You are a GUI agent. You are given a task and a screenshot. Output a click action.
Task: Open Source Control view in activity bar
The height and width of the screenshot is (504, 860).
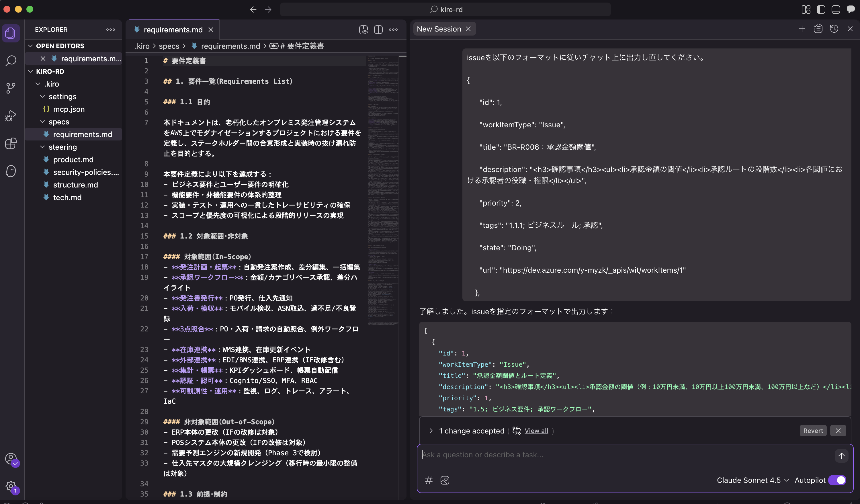coord(11,88)
